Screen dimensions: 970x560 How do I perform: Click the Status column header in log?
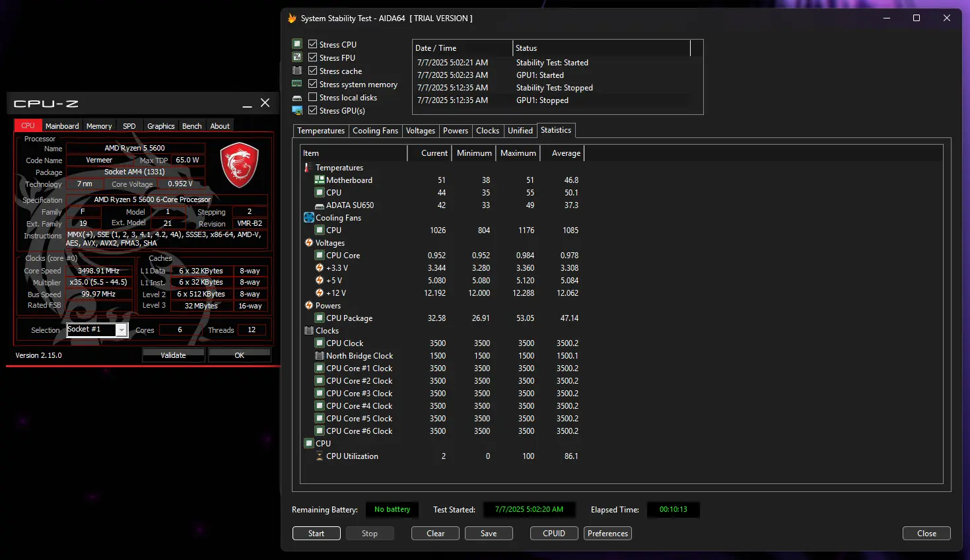point(602,48)
